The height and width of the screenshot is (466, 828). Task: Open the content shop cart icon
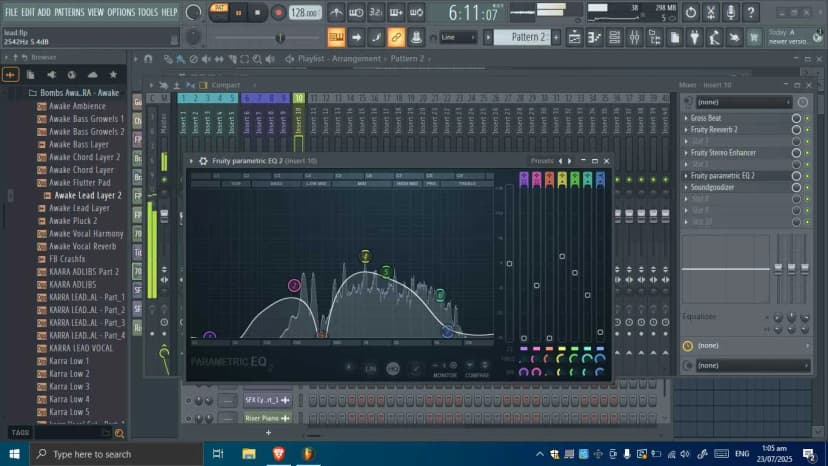click(x=754, y=38)
